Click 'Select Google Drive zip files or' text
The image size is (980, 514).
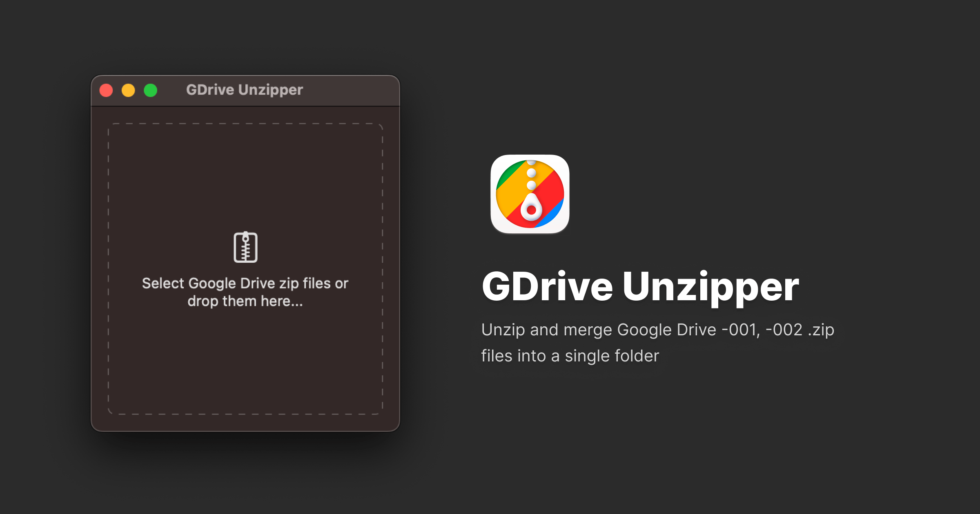click(245, 283)
